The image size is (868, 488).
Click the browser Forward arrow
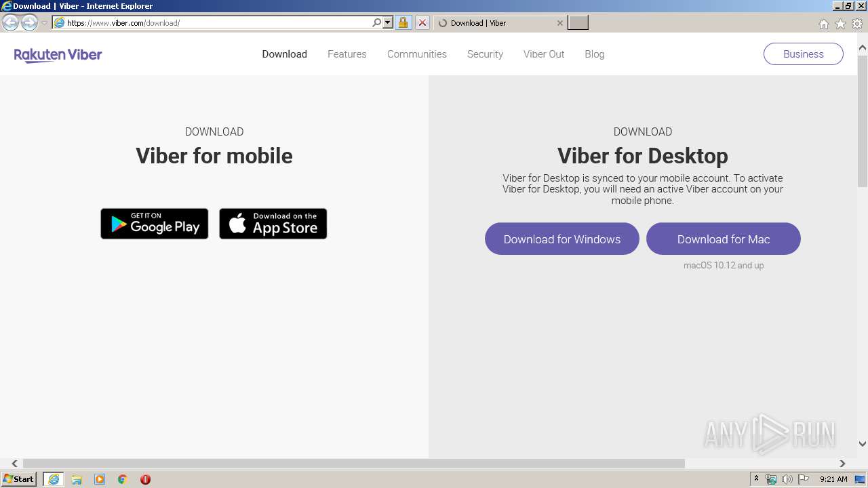coord(29,23)
